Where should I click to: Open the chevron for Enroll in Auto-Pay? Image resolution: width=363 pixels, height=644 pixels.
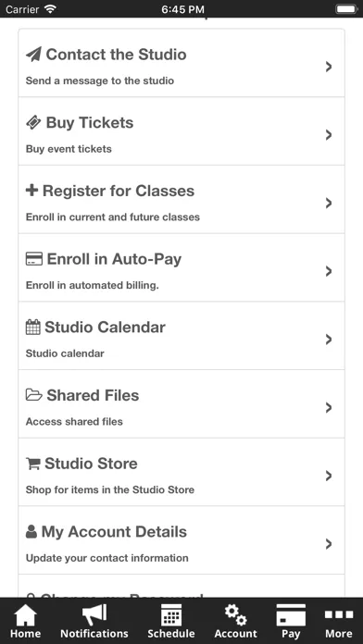pyautogui.click(x=328, y=271)
